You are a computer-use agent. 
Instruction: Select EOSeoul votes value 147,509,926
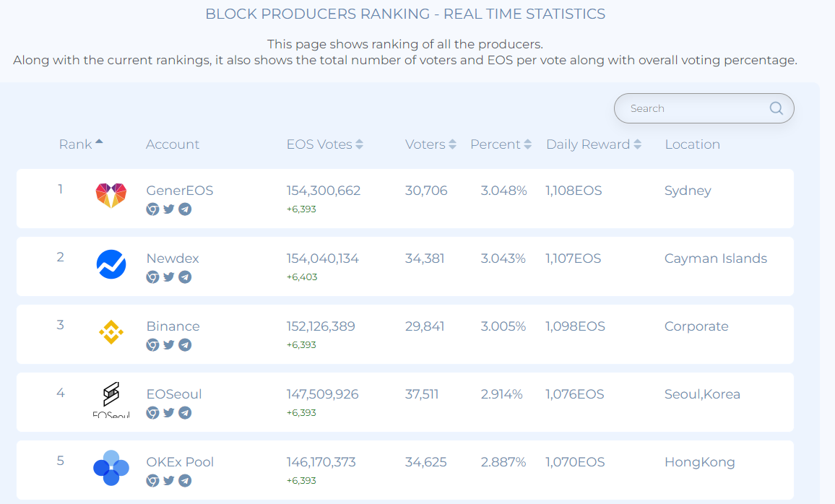pyautogui.click(x=322, y=394)
